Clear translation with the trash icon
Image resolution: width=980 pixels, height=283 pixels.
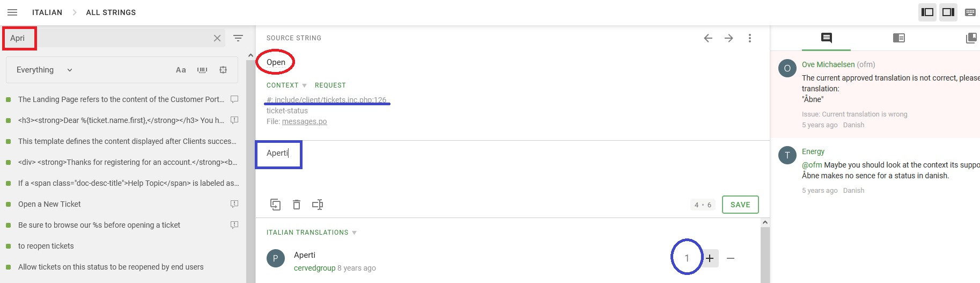297,205
